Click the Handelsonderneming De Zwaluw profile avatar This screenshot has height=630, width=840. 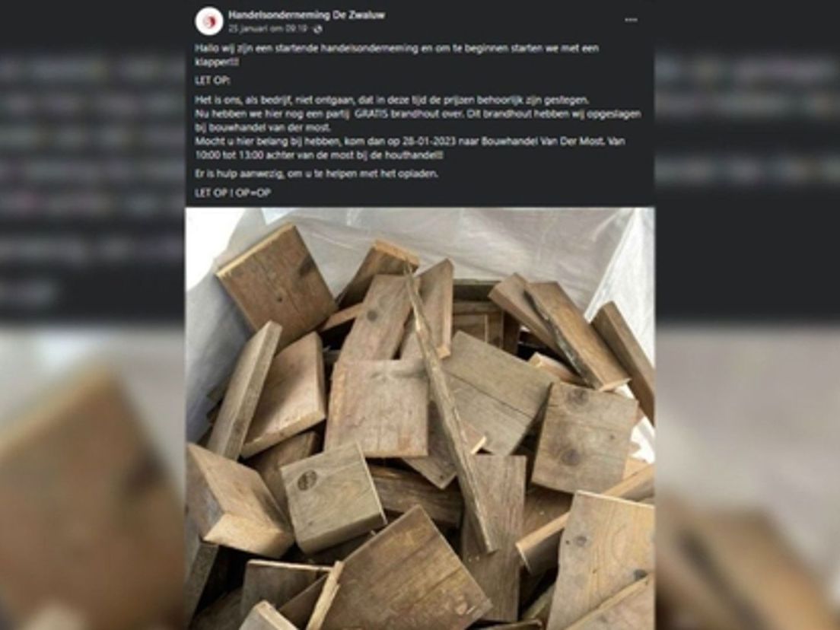(209, 21)
